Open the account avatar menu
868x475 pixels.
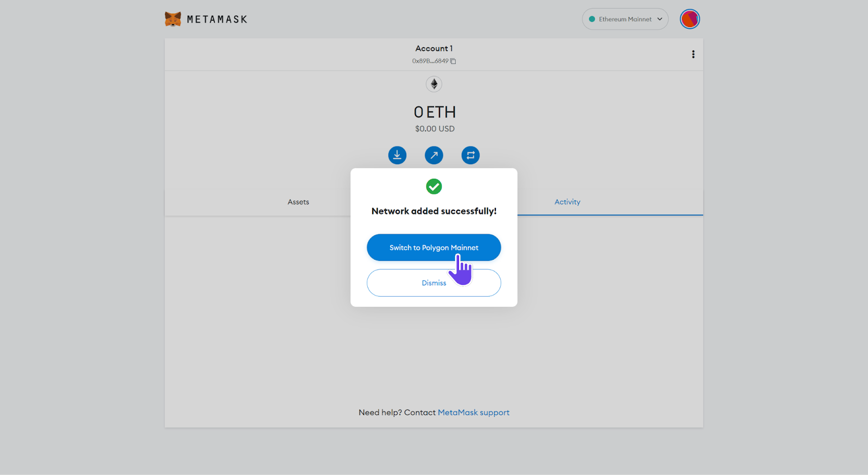[x=690, y=19]
